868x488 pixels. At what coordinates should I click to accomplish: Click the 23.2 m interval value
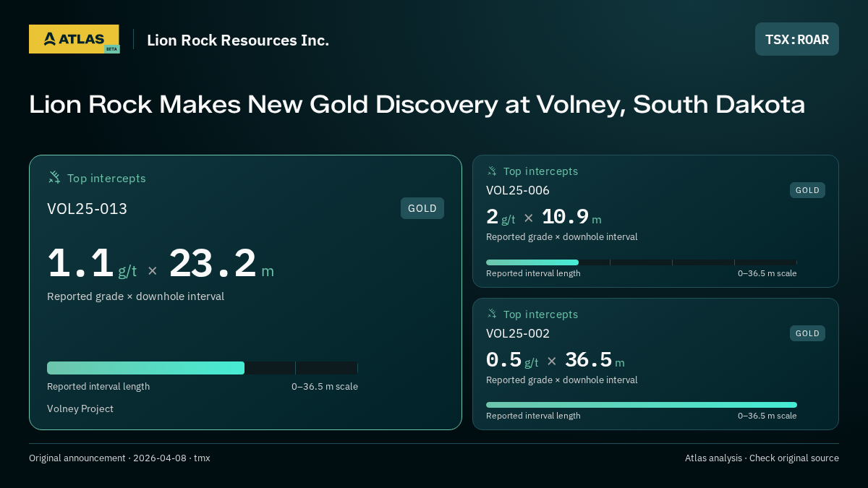click(222, 263)
